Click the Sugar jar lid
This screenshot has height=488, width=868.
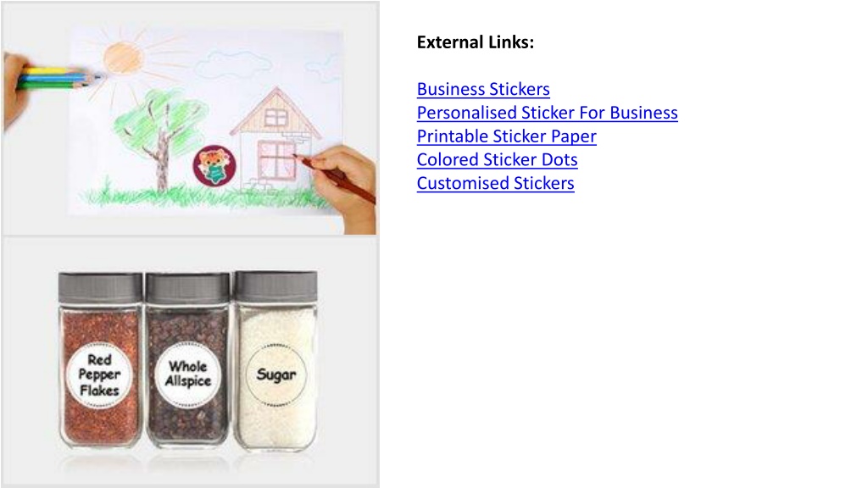[275, 286]
